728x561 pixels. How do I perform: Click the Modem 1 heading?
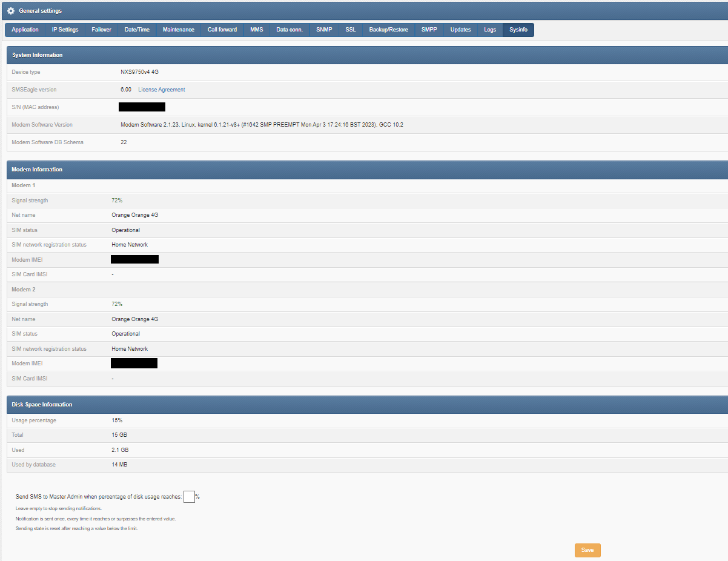24,185
